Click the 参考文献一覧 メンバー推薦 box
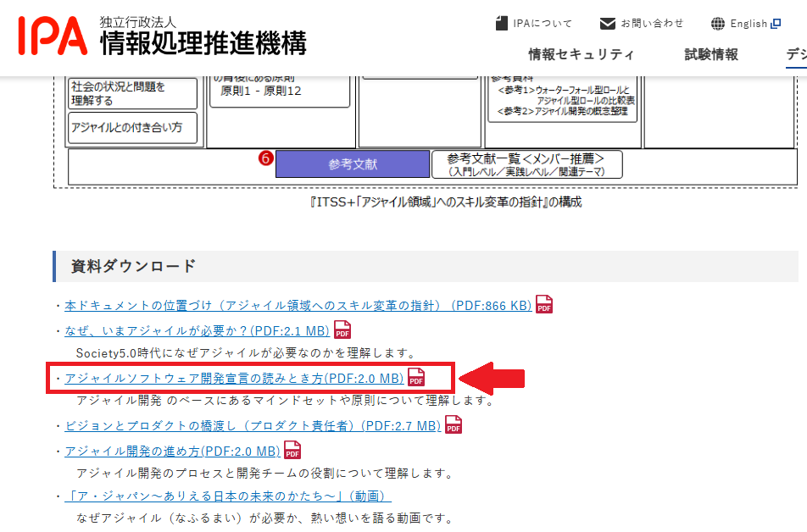 tap(526, 164)
